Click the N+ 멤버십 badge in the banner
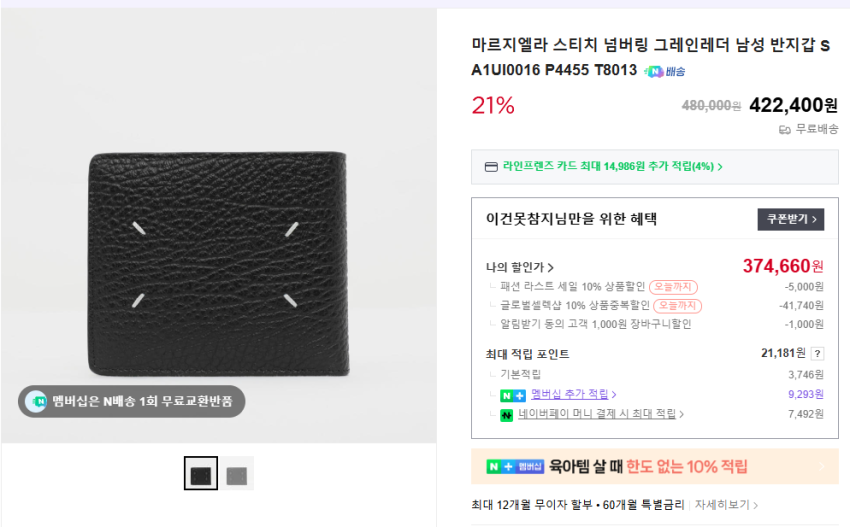This screenshot has height=527, width=850. (x=515, y=467)
